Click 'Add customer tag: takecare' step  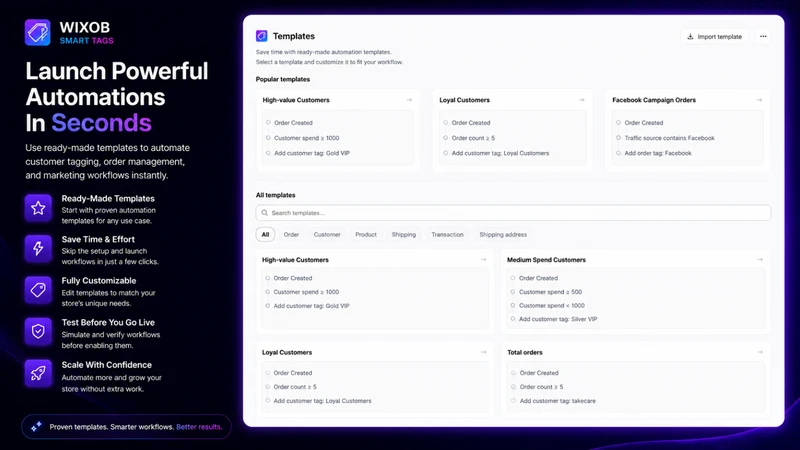[x=558, y=401]
